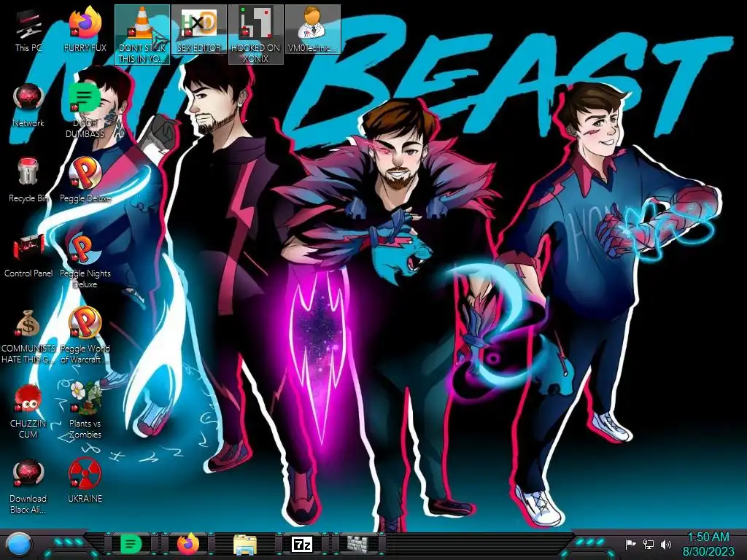Open the Start orb button
Viewport: 747px width, 560px height.
[19, 544]
